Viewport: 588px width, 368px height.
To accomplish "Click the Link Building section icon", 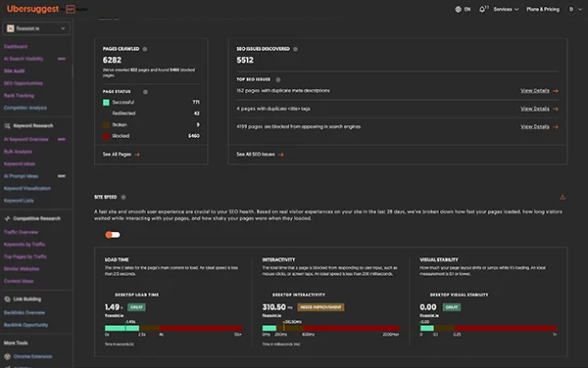I will 7,299.
